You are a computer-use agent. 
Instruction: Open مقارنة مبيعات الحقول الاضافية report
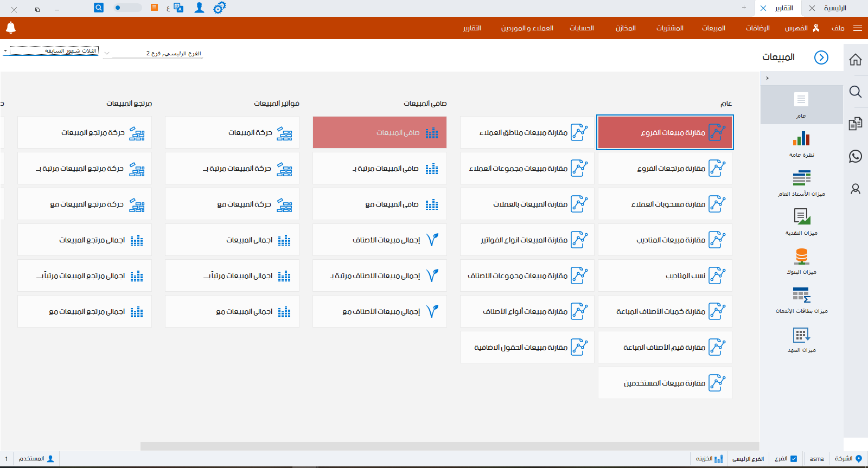tap(527, 347)
